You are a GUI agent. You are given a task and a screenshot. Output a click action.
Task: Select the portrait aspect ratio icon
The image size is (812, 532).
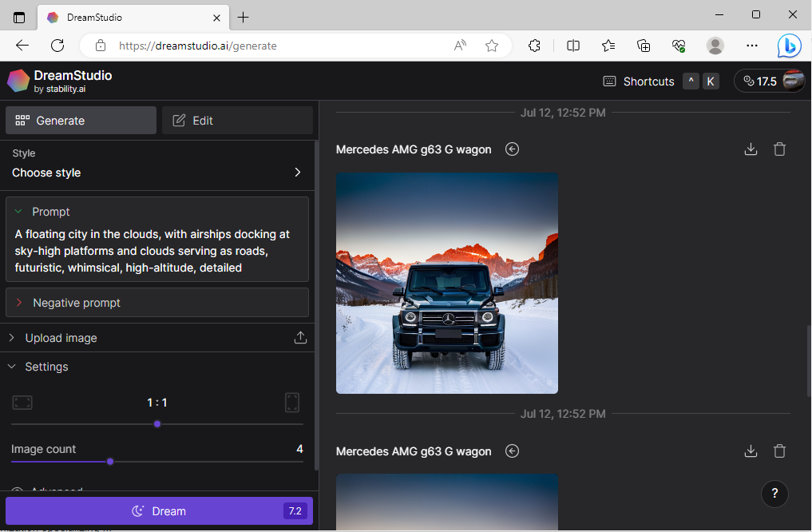292,403
